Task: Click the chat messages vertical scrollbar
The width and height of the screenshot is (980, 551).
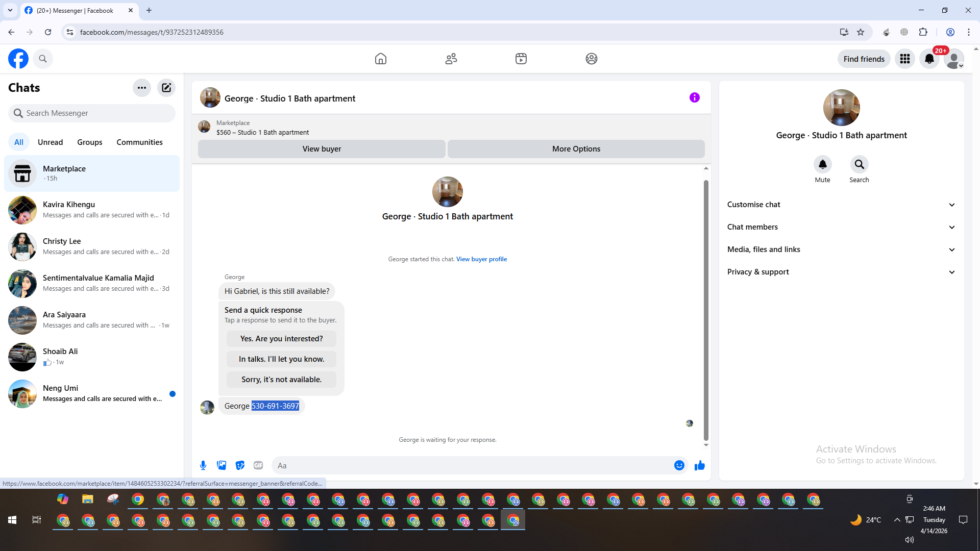Action: [x=706, y=306]
